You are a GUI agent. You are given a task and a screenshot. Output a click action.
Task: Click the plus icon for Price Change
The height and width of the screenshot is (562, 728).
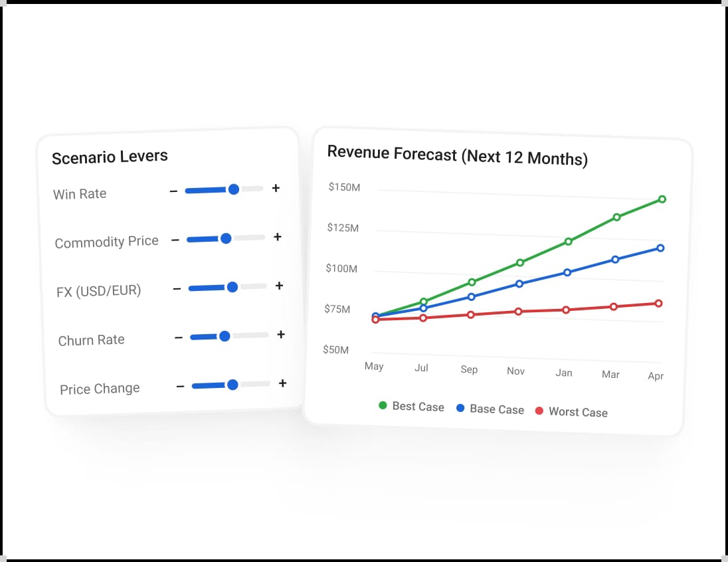click(x=282, y=383)
